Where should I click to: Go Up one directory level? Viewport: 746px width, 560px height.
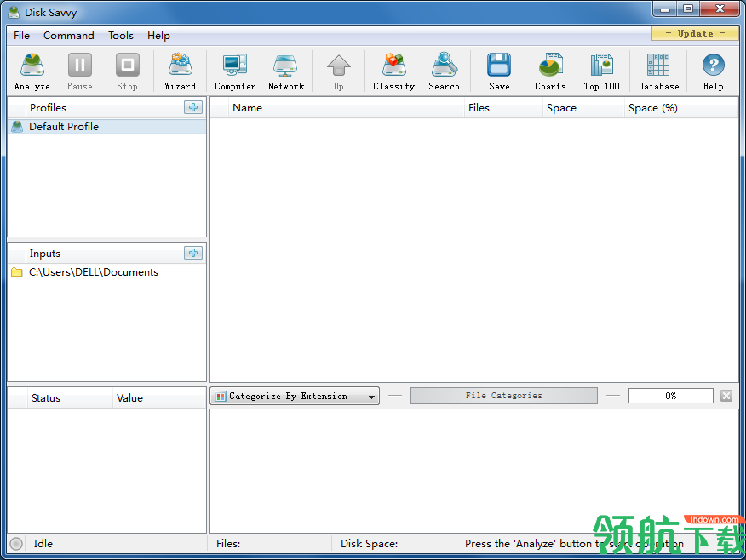tap(338, 71)
